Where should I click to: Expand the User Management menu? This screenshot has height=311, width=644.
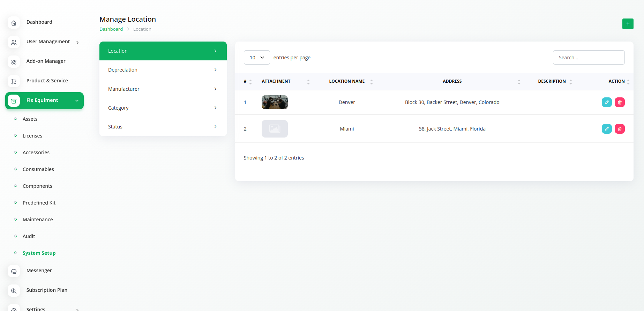tap(77, 42)
